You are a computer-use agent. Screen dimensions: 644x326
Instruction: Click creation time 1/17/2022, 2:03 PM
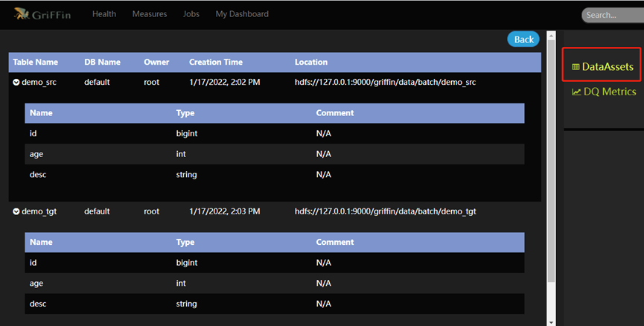click(224, 211)
